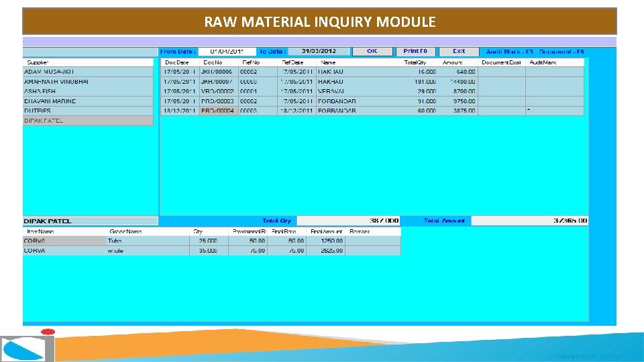
Task: Select supplier DIPAK PATEL in list
Action: tap(88, 121)
